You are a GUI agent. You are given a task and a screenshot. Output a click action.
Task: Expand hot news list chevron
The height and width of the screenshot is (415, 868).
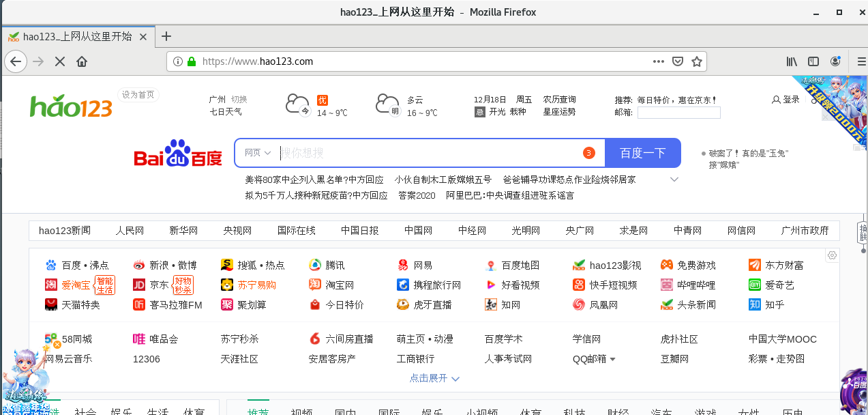pos(674,180)
